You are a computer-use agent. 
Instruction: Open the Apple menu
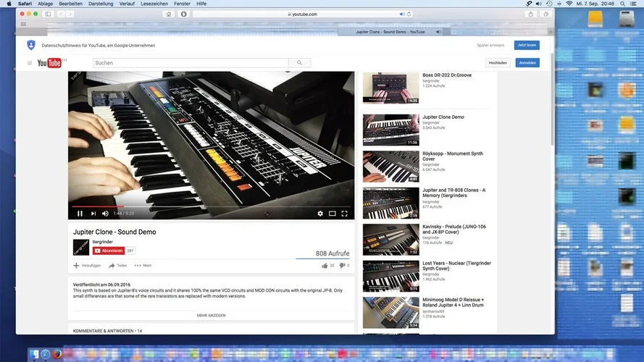click(9, 4)
